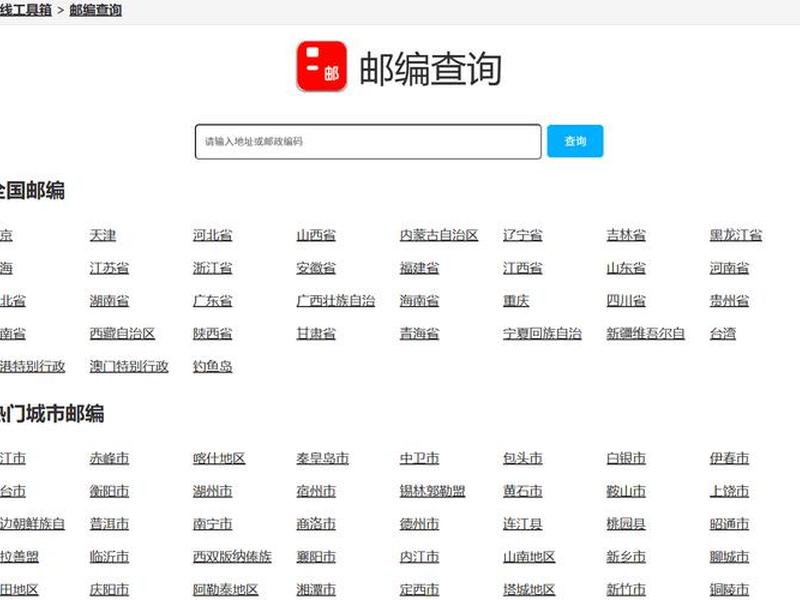
Task: Click the red 邮编查询 logo icon
Action: coord(322,66)
